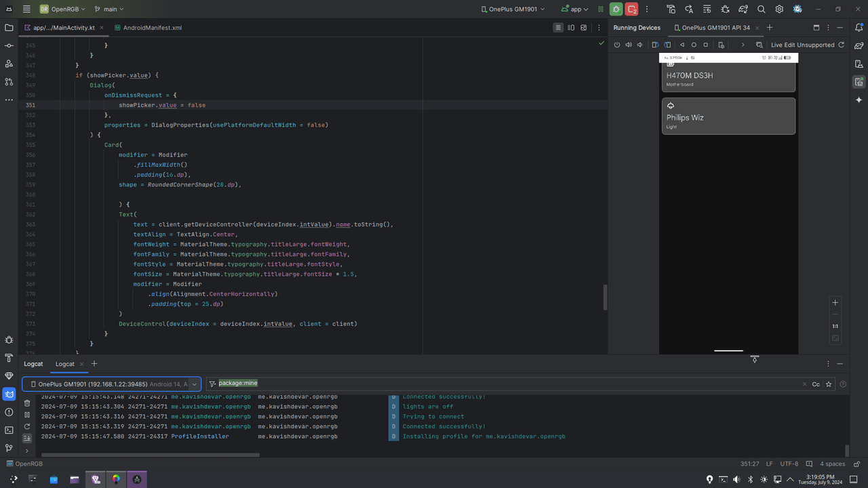Open IDE Settings gear icon

click(x=779, y=9)
